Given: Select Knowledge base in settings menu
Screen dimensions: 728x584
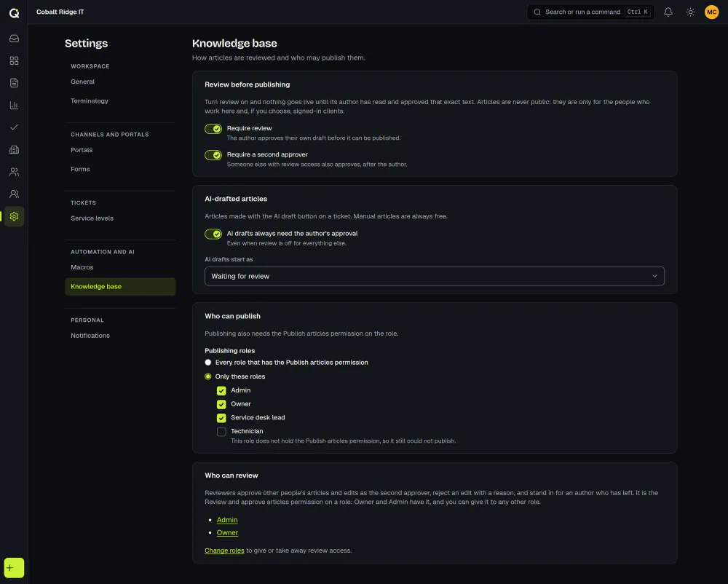Looking at the screenshot, I should pos(120,286).
